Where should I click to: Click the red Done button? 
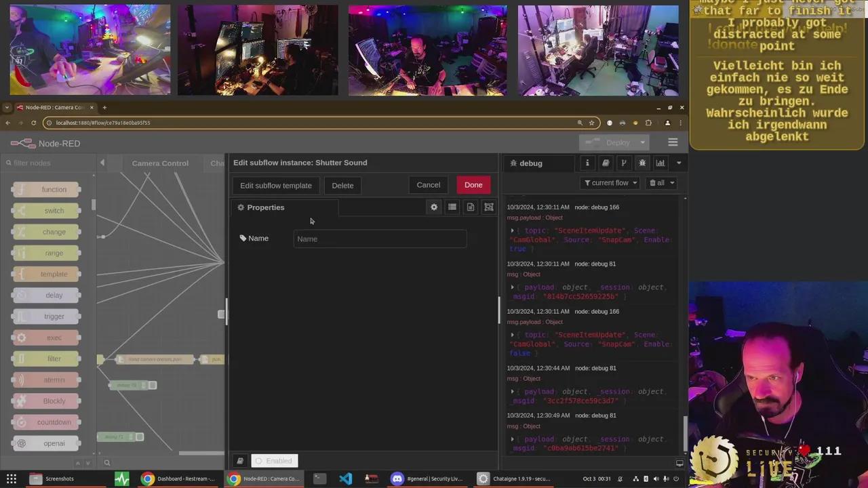pyautogui.click(x=473, y=185)
